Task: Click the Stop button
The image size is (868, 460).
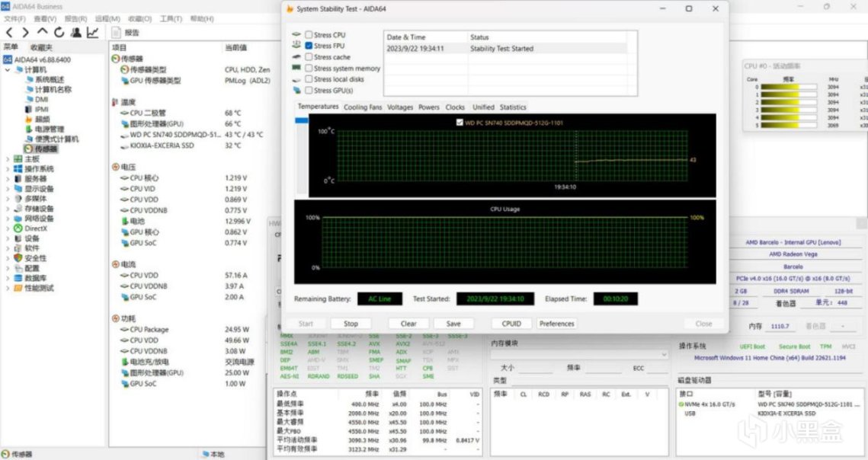Action: 351,324
